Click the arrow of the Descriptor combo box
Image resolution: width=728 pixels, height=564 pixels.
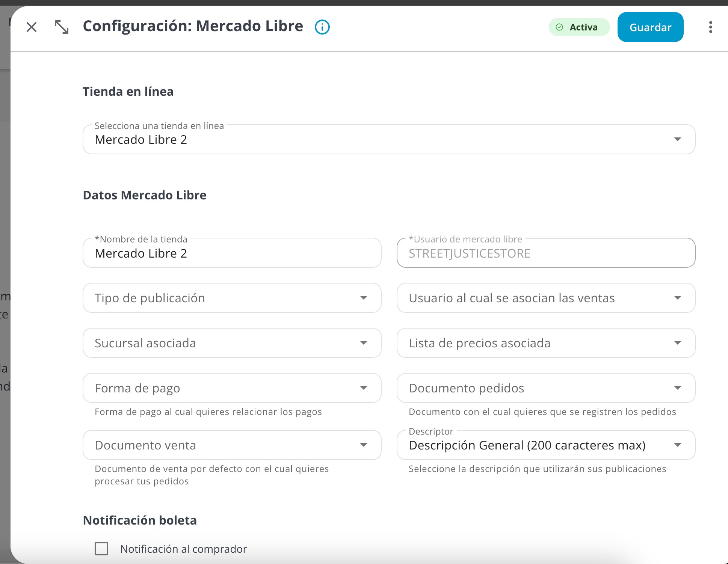tap(677, 445)
